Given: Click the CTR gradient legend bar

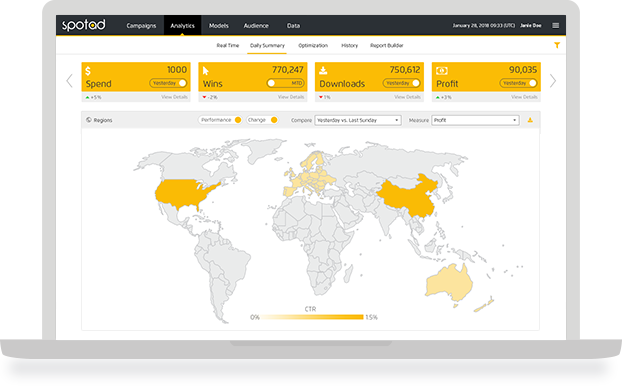Looking at the screenshot, I should point(312,317).
